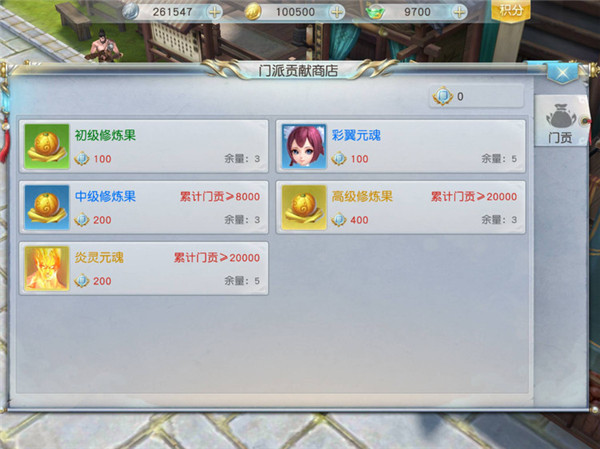Select the 高级修炼果 golden fruit icon
The image size is (600, 449).
pos(304,207)
